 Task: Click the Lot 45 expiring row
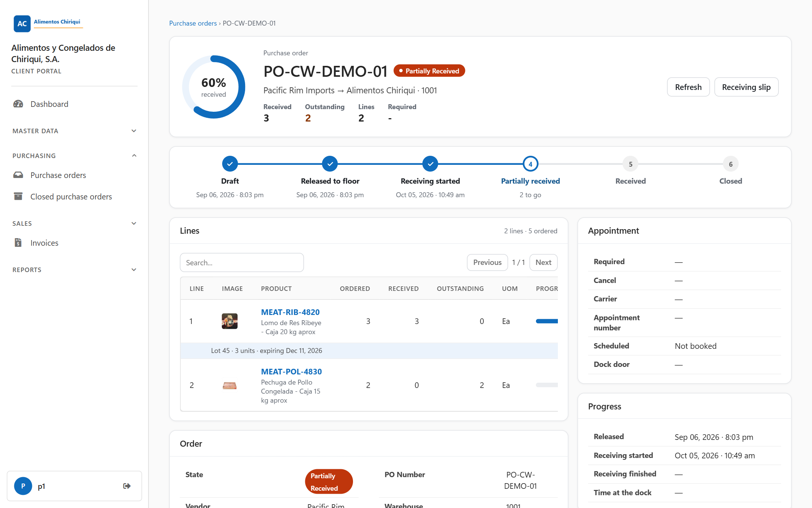(x=369, y=350)
